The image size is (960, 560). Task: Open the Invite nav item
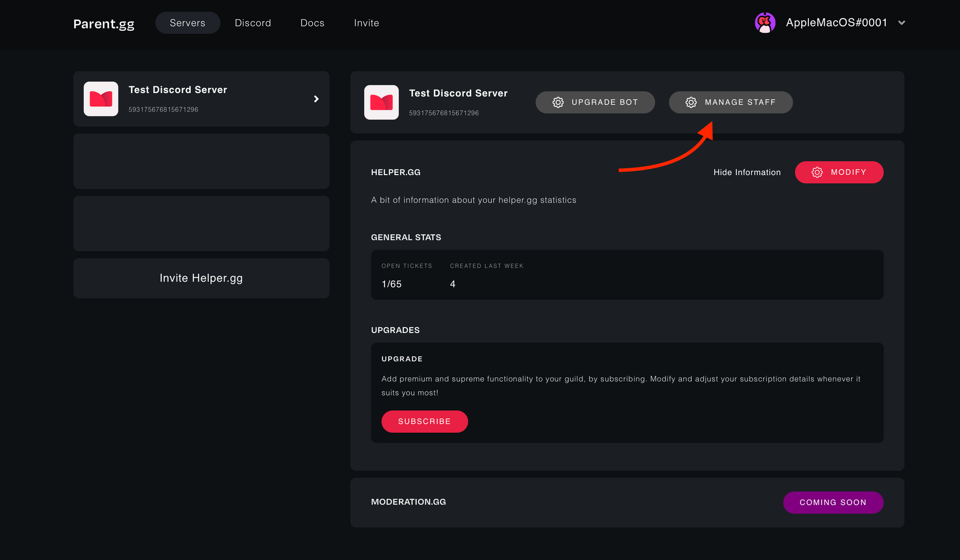367,23
